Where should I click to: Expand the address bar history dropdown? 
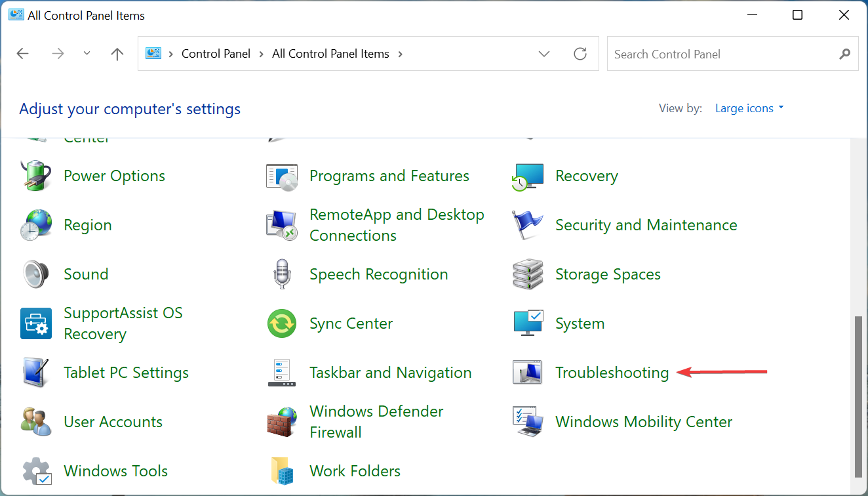[544, 54]
